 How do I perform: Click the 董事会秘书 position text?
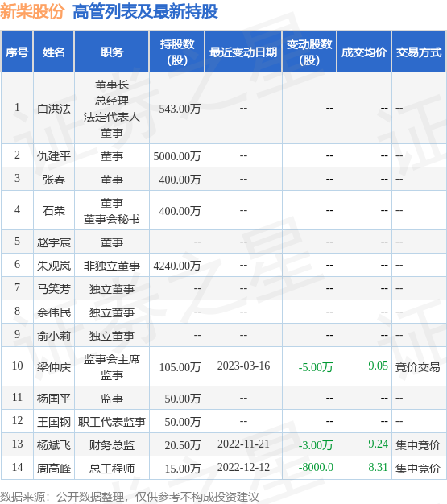tap(112, 219)
